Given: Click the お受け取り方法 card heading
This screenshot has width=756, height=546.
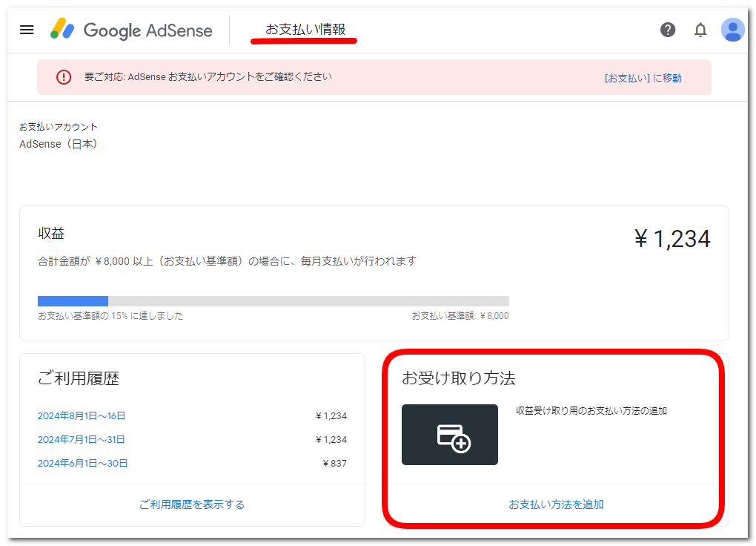Looking at the screenshot, I should (x=458, y=378).
